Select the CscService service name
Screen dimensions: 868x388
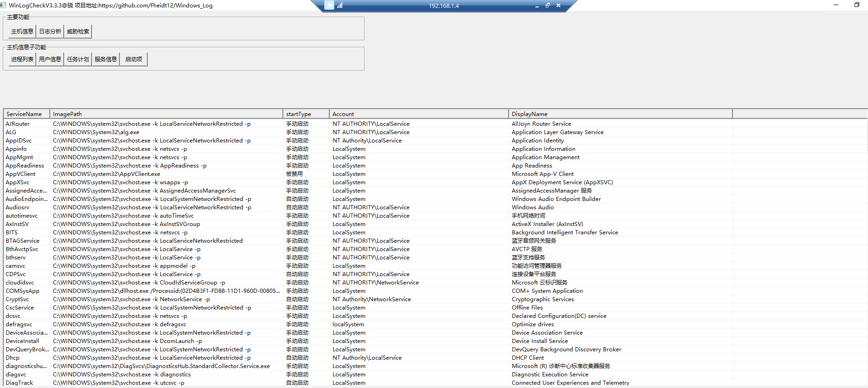coord(20,308)
